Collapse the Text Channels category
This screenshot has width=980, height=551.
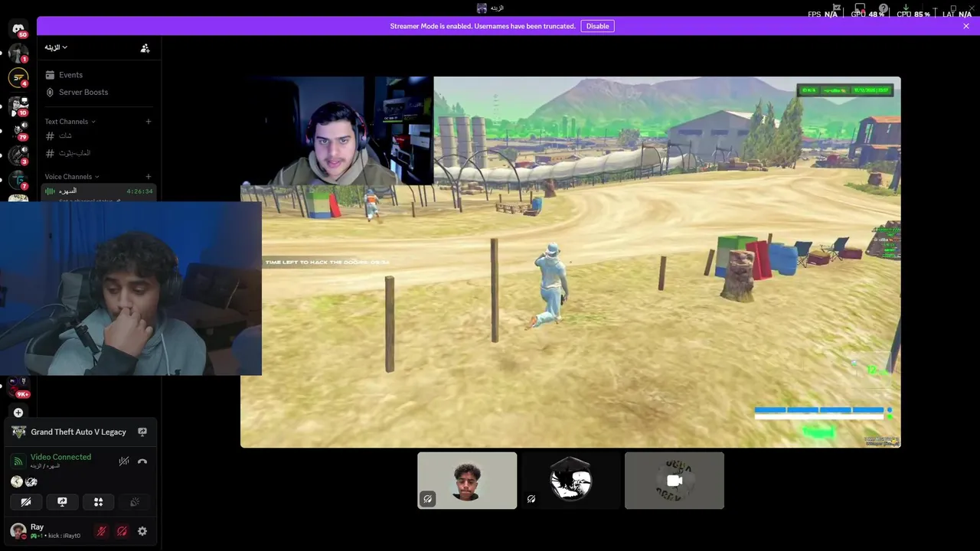[70, 122]
